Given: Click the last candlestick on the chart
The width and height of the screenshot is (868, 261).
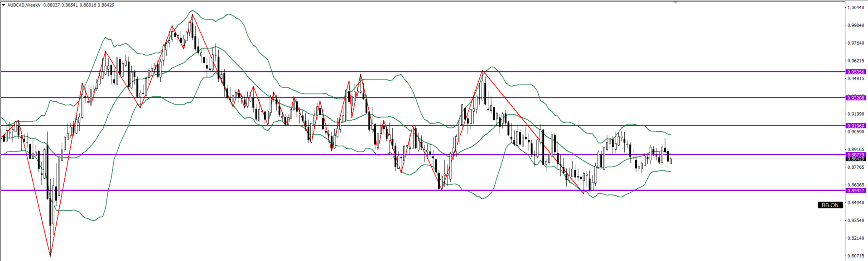Looking at the screenshot, I should coord(670,161).
